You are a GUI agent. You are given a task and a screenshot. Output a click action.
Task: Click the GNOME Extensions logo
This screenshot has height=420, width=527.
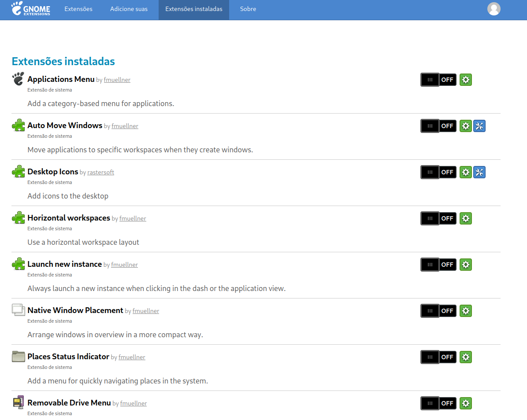[x=30, y=9]
